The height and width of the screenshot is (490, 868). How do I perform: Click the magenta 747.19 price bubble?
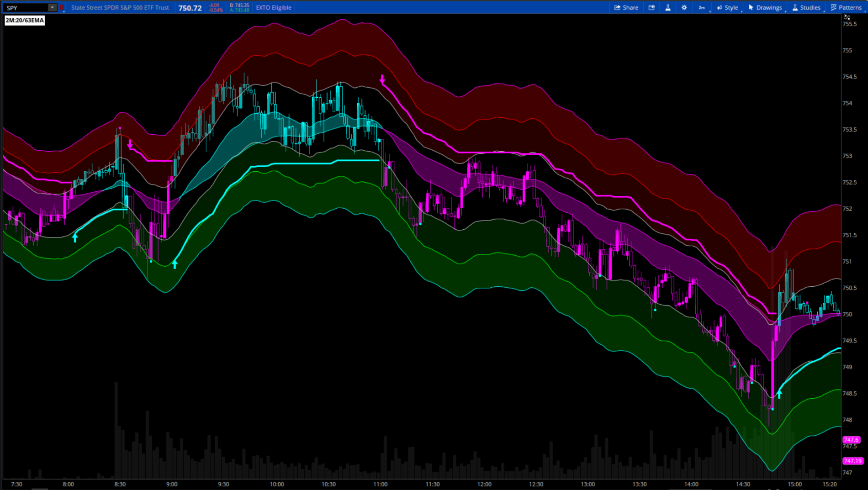[x=852, y=461]
